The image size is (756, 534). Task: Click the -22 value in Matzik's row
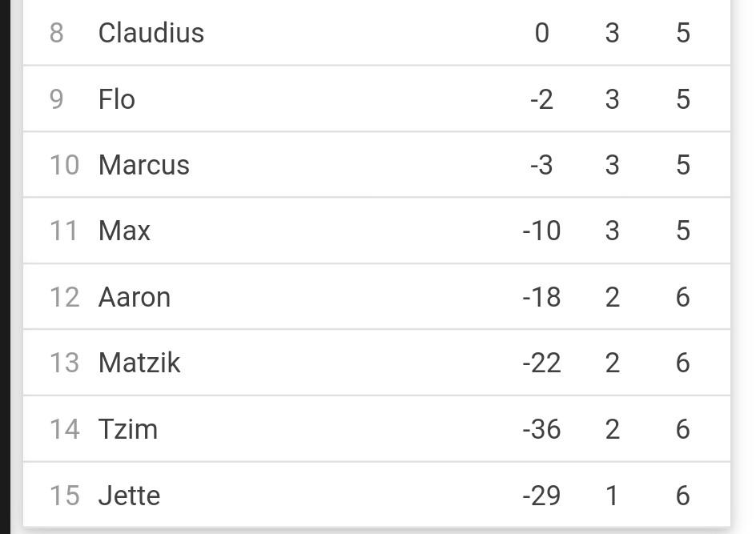pos(541,363)
